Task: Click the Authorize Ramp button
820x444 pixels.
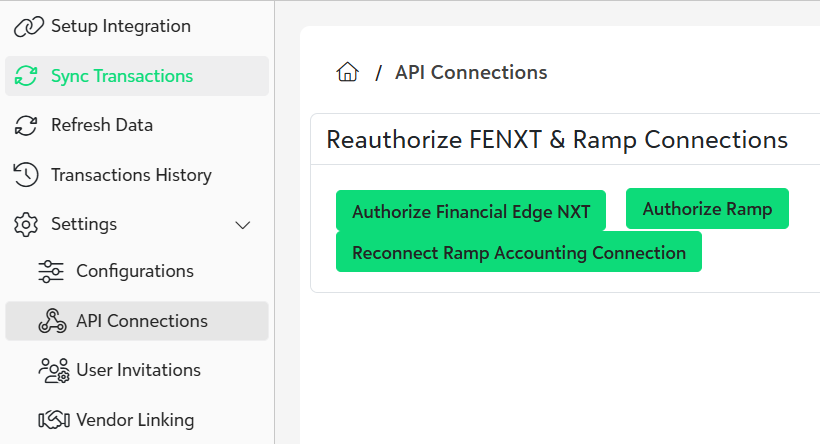Action: tap(707, 209)
